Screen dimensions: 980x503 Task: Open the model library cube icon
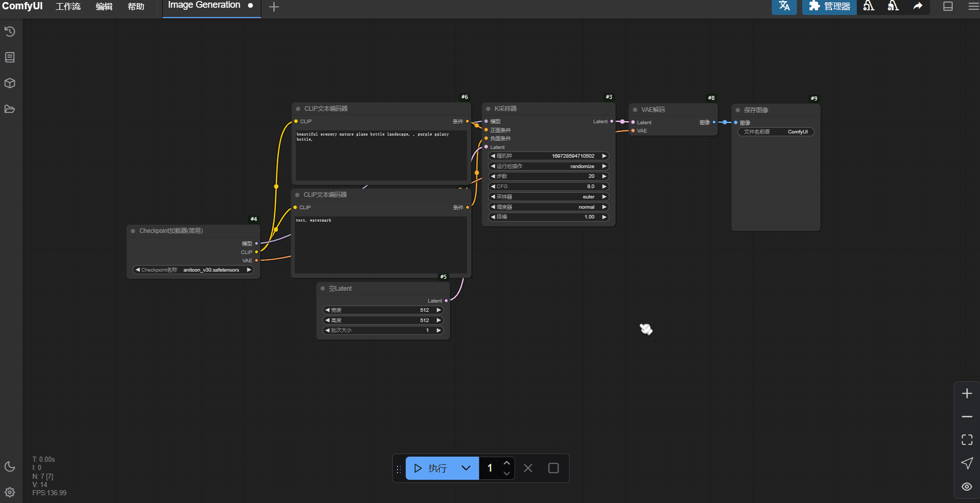tap(10, 83)
